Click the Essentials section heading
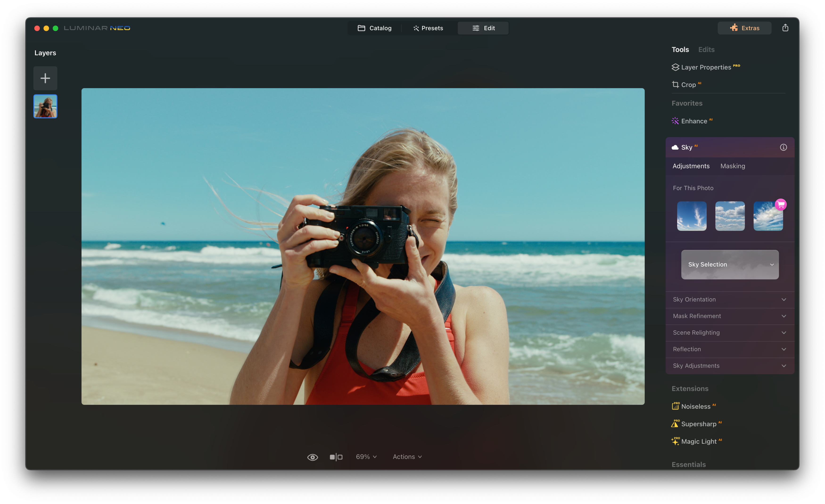Image resolution: width=825 pixels, height=504 pixels. [688, 464]
